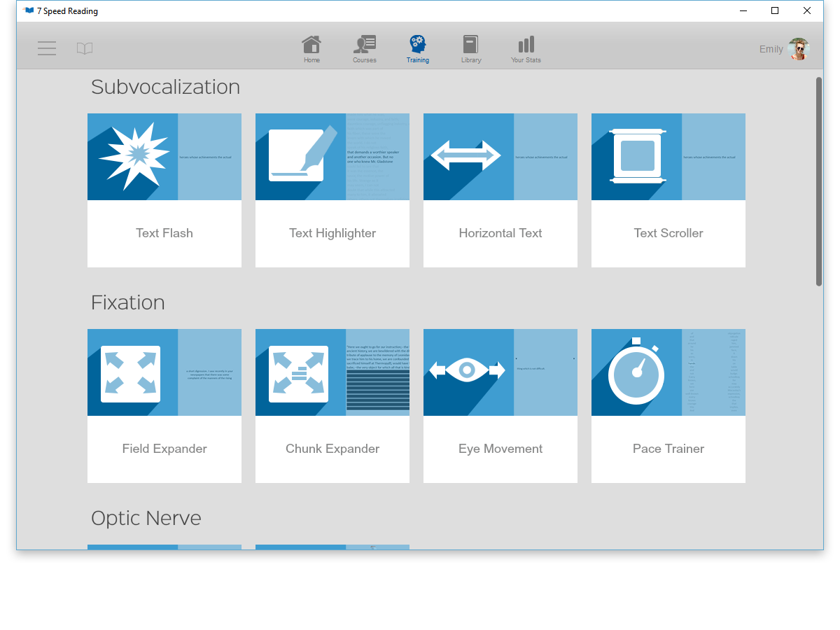Click the Text Scroller preview thumbnail

point(714,157)
